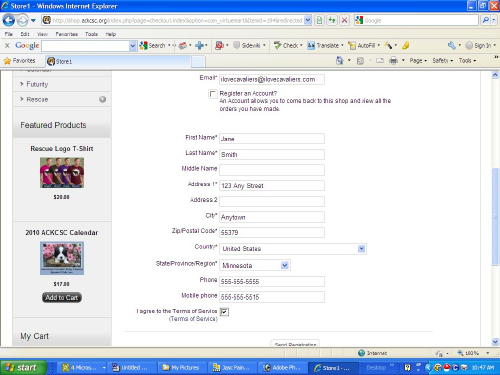Viewport: 500px width, 375px height.
Task: Click the Feeds icon in command bar
Action: [360, 61]
